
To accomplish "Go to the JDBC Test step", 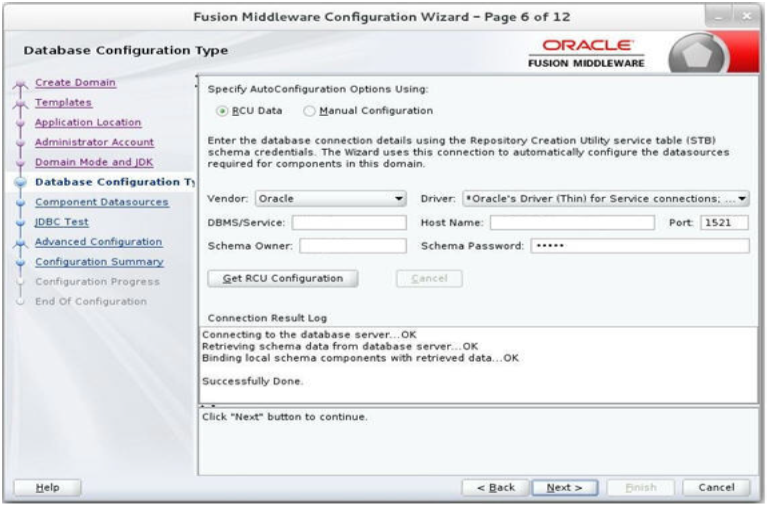I will pyautogui.click(x=61, y=222).
